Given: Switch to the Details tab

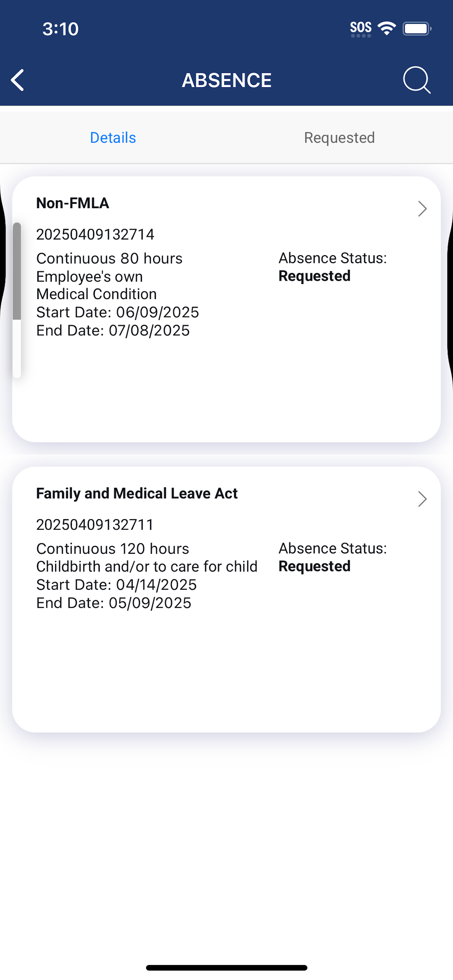Looking at the screenshot, I should point(113,138).
